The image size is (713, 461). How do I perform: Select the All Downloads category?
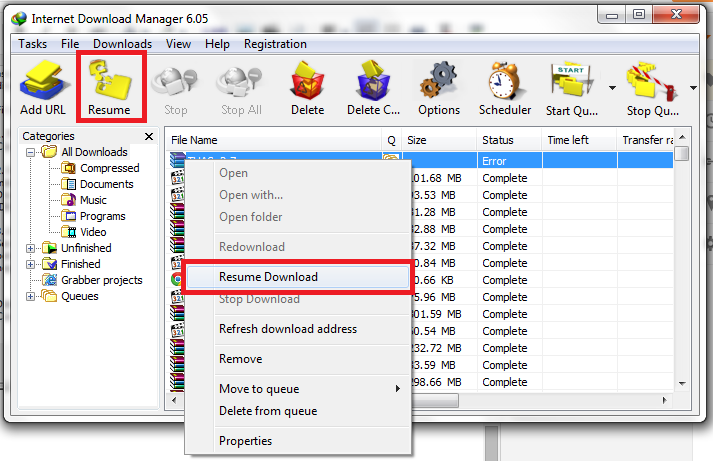[x=95, y=152]
